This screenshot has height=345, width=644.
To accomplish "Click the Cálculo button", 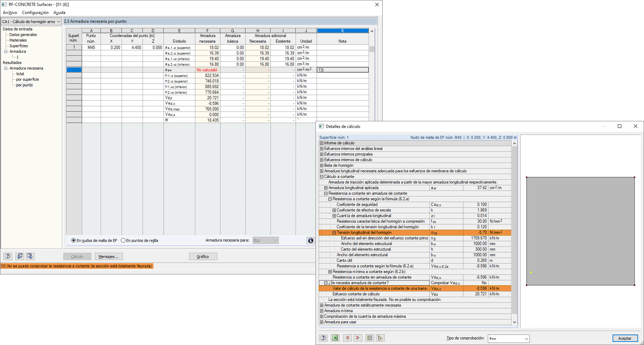I will (x=77, y=257).
